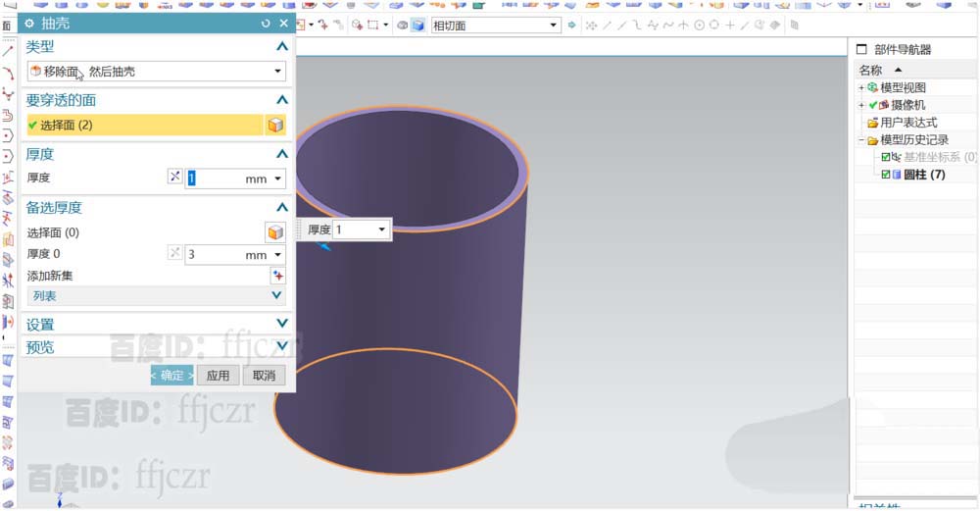Image resolution: width=980 pixels, height=511 pixels.
Task: Click the 模型视图 tree icon
Action: (x=872, y=87)
